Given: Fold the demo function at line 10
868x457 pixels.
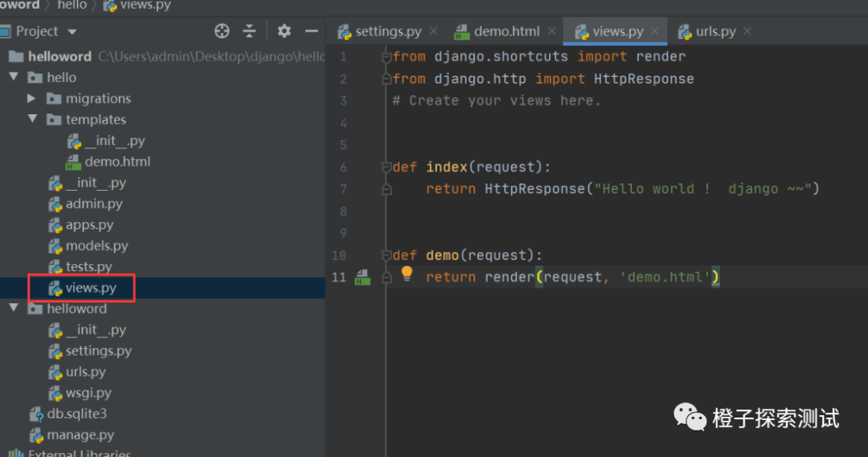Looking at the screenshot, I should tap(387, 255).
